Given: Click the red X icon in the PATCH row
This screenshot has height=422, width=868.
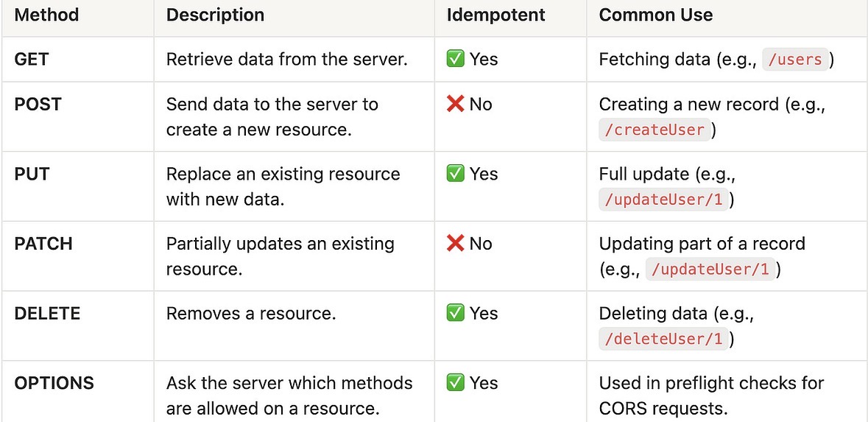Looking at the screenshot, I should [x=456, y=244].
